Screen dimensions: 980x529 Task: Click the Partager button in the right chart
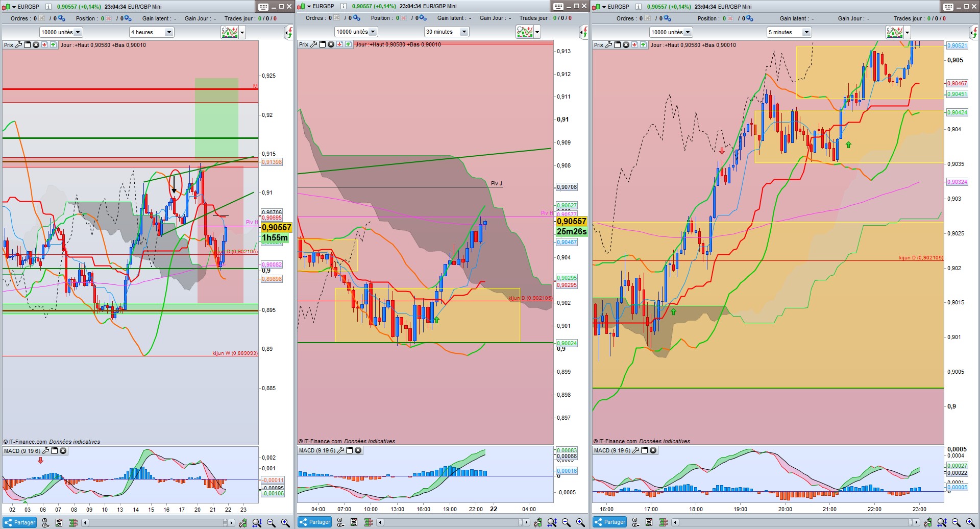610,522
